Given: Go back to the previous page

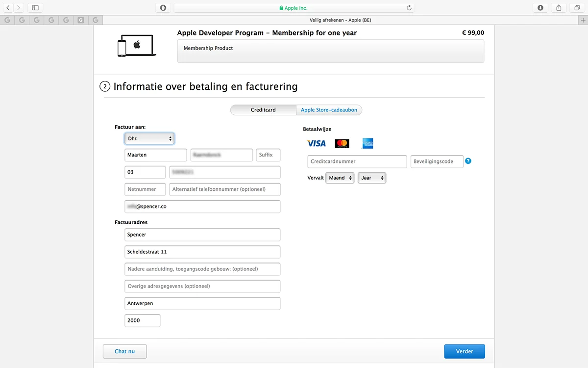Looking at the screenshot, I should [8, 8].
